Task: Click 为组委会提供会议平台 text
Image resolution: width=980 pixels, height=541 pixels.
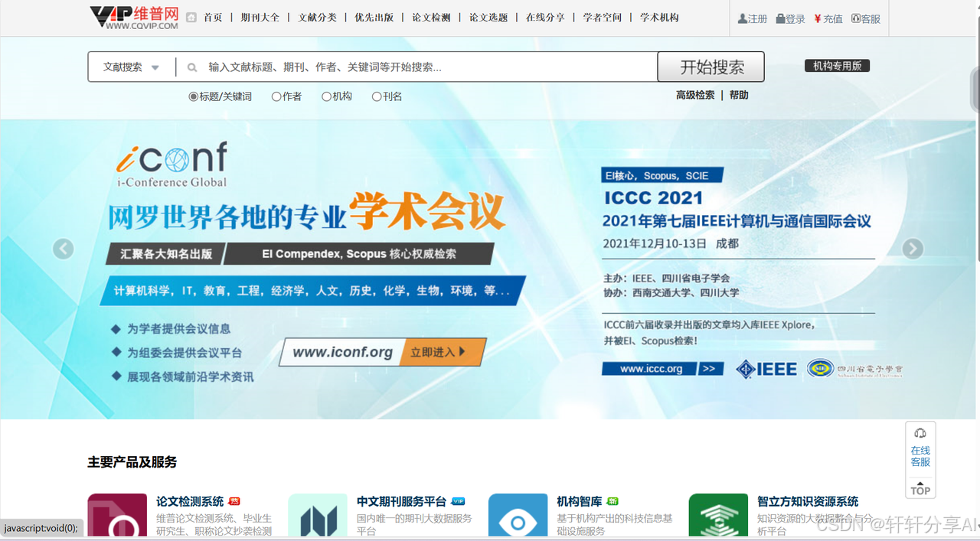Action: 185,353
